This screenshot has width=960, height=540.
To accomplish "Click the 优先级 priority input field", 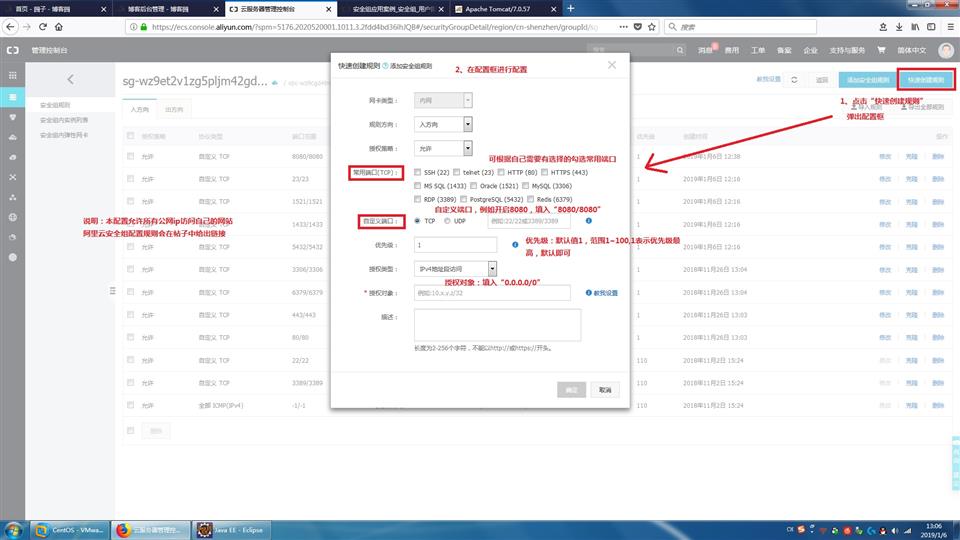I will [x=456, y=245].
